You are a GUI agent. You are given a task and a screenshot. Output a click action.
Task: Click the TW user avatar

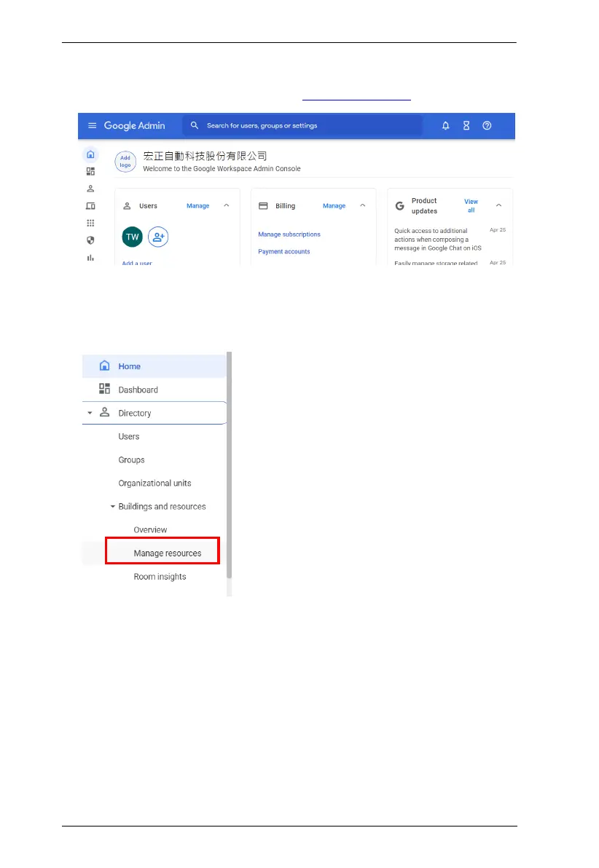[x=133, y=237]
